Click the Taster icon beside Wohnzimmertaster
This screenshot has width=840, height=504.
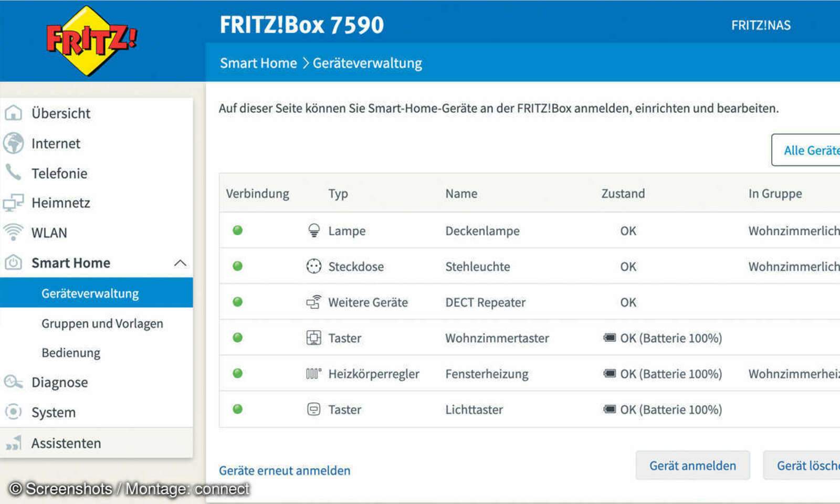point(313,338)
